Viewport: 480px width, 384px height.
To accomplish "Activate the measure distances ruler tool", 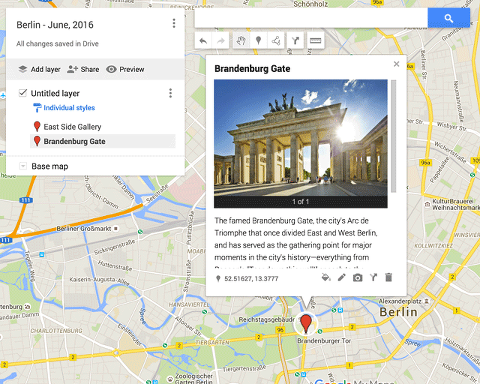I will tap(315, 41).
